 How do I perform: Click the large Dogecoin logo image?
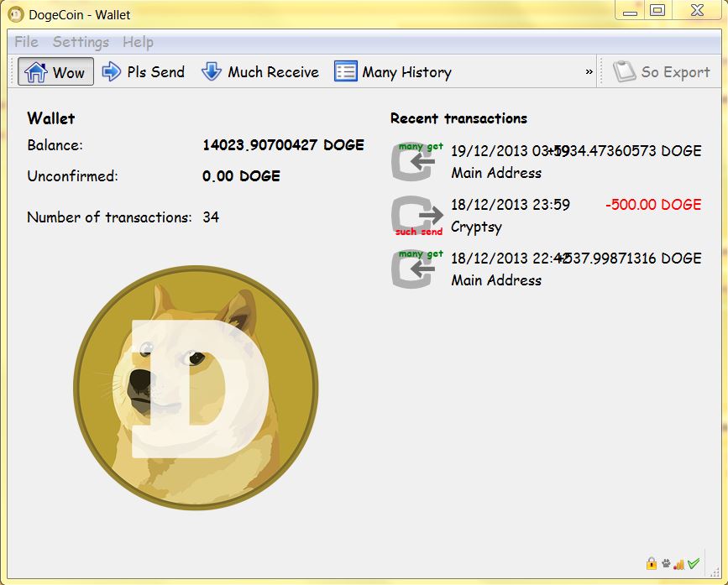[196, 386]
